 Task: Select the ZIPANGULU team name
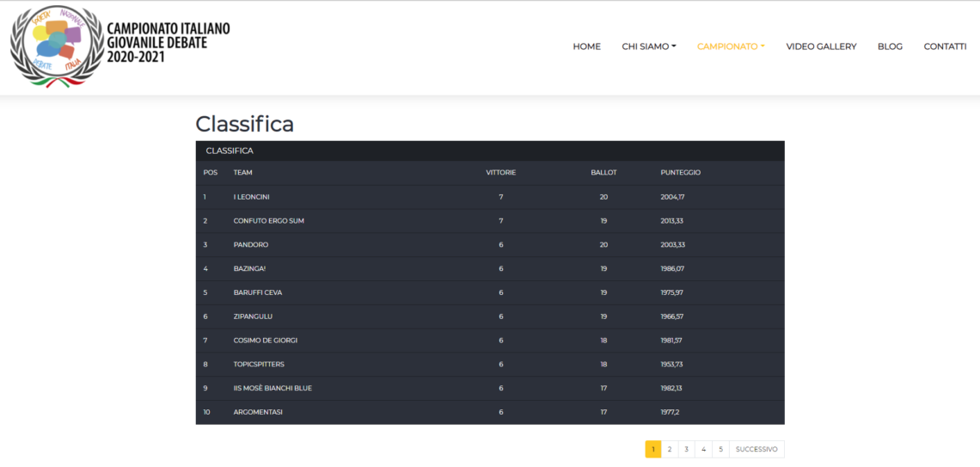click(x=253, y=316)
